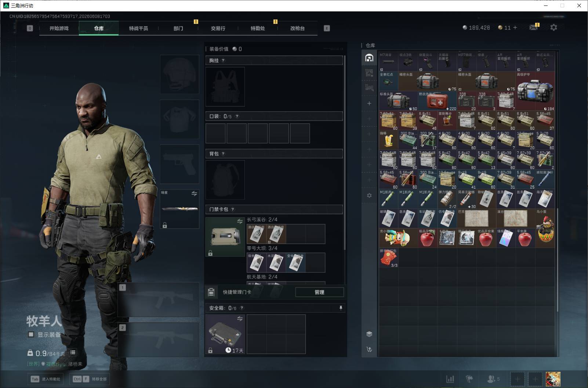
Task: Click the warehouse sort icon at sidebar bottom
Action: click(369, 349)
